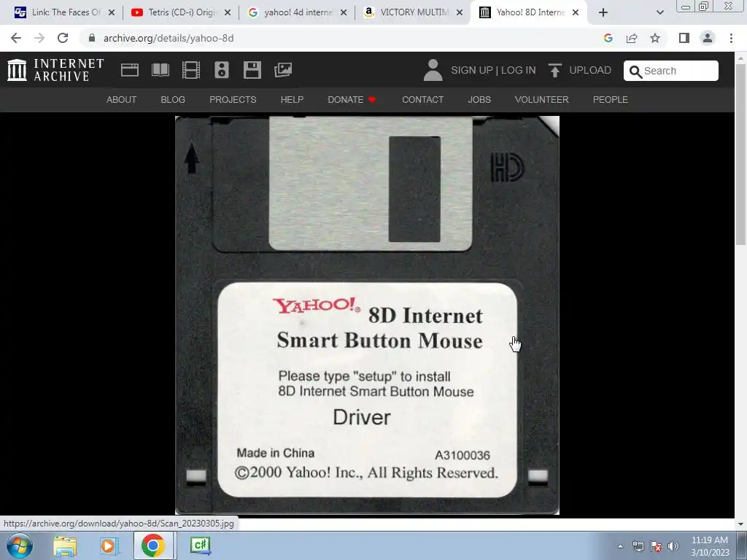Close the Tetris (CD-i) tab

(x=228, y=13)
